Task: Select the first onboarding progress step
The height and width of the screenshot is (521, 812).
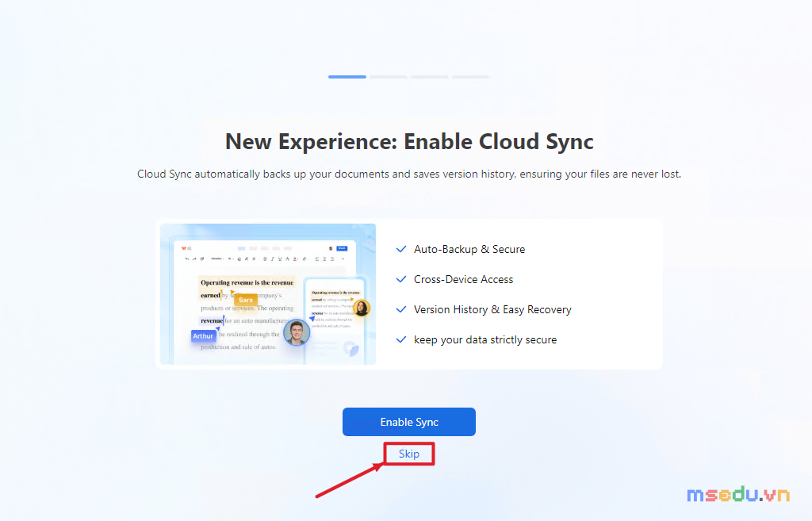Action: (x=347, y=77)
